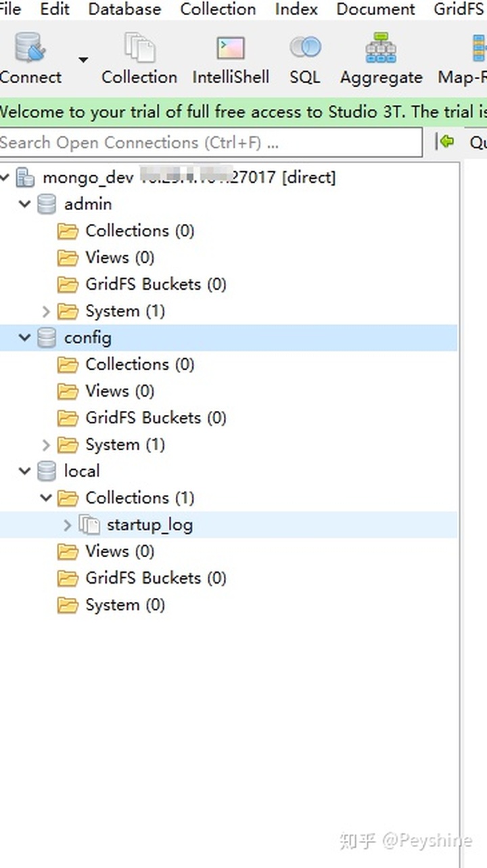Select Views (0) folder under config
The image size is (487, 868).
tap(106, 391)
